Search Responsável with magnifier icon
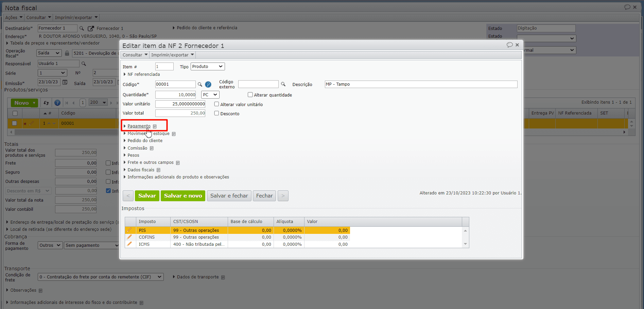This screenshot has height=309, width=644. pos(84,64)
